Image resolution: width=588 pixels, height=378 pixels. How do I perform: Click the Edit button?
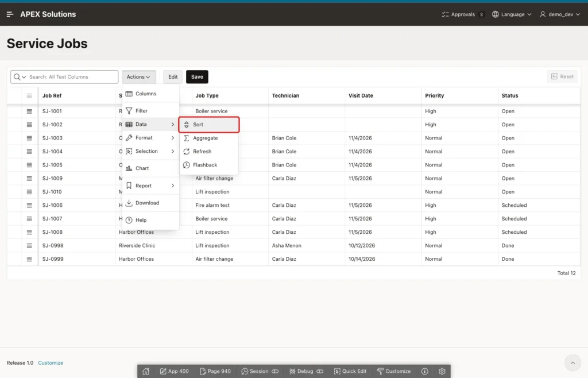(x=173, y=77)
